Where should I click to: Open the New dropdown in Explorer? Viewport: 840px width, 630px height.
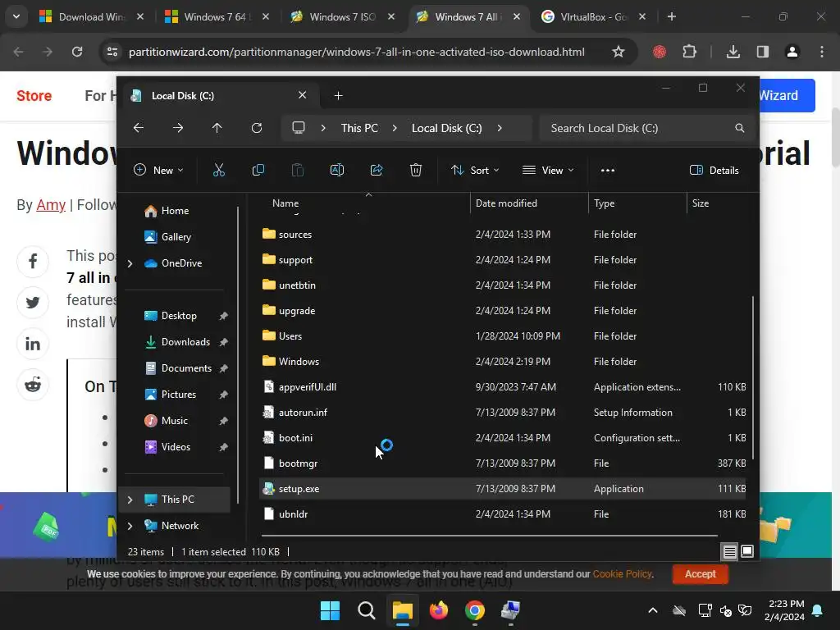click(x=158, y=171)
